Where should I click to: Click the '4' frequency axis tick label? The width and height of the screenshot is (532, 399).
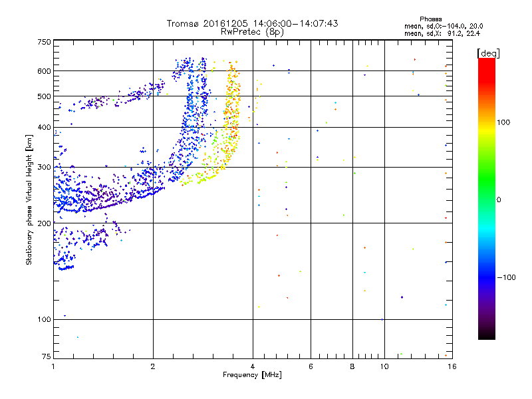pyautogui.click(x=253, y=366)
